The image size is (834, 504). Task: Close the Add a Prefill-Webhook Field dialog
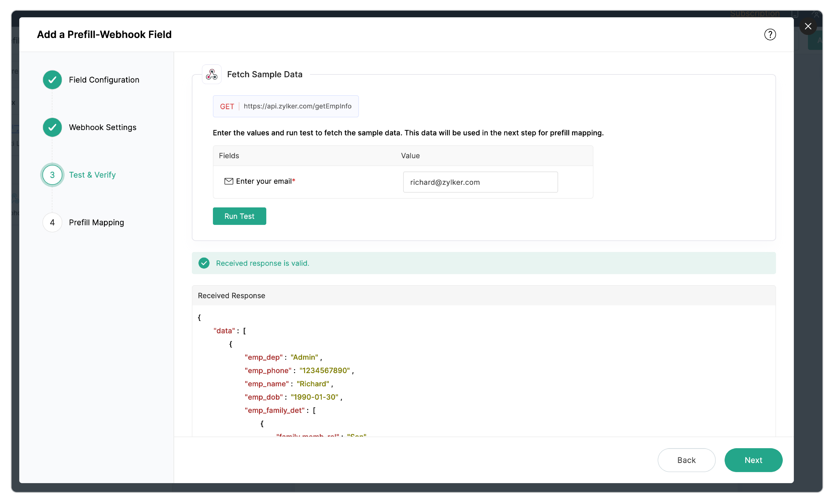pyautogui.click(x=808, y=26)
